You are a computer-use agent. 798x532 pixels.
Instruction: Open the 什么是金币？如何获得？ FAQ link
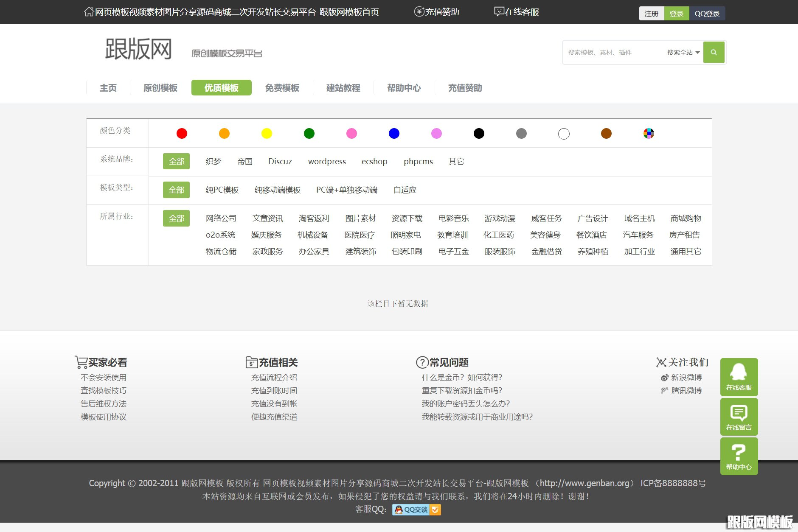462,377
